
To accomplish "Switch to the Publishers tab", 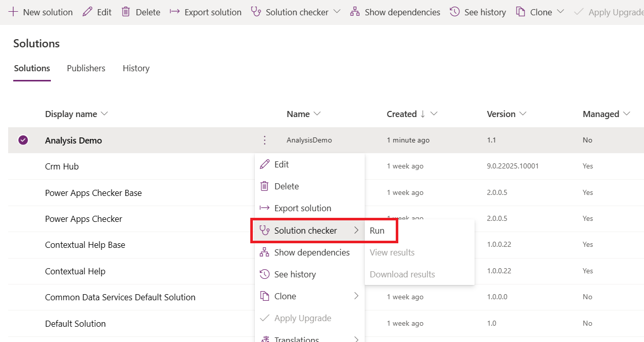I will (85, 68).
